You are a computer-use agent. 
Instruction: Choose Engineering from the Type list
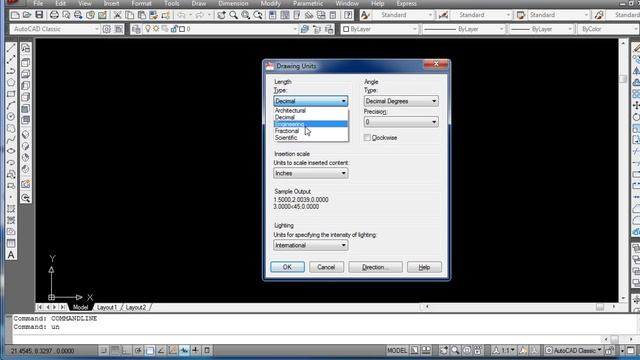pyautogui.click(x=311, y=124)
